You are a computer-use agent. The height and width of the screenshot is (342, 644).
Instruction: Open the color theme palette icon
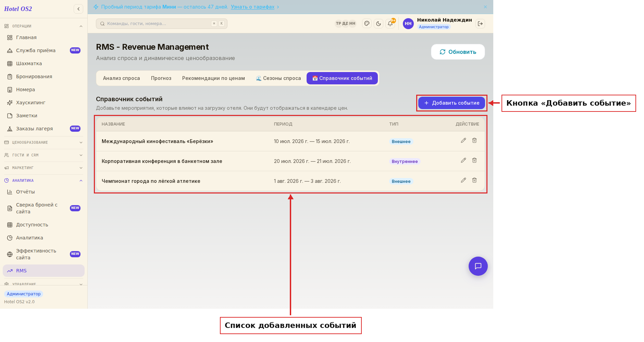(367, 24)
